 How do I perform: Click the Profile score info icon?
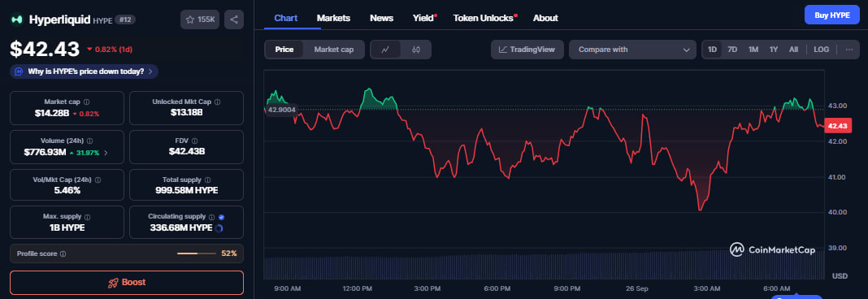tap(63, 253)
